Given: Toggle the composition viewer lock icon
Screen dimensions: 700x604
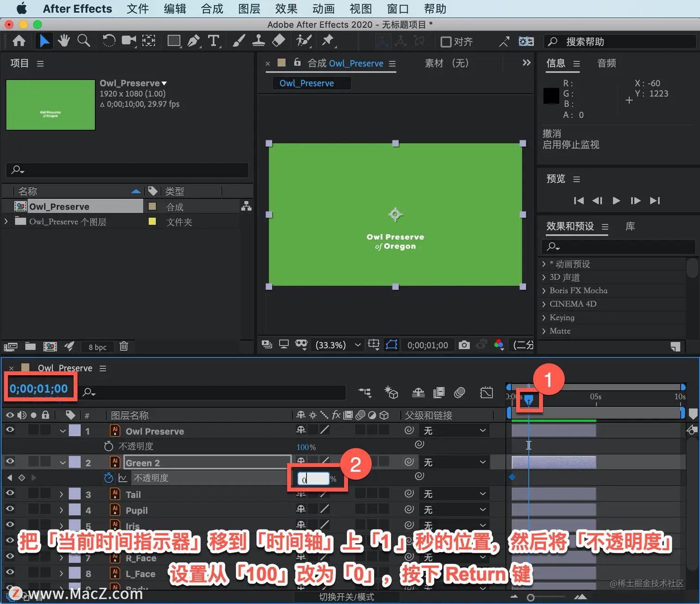Looking at the screenshot, I should point(297,62).
